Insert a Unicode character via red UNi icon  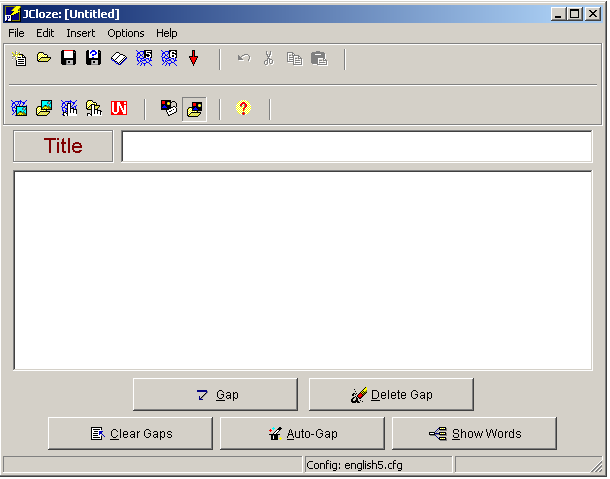[x=119, y=108]
